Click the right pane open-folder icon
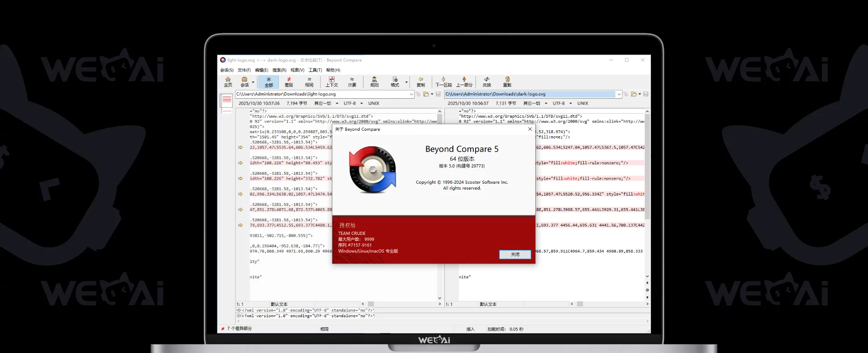This screenshot has height=353, width=868. pyautogui.click(x=634, y=94)
